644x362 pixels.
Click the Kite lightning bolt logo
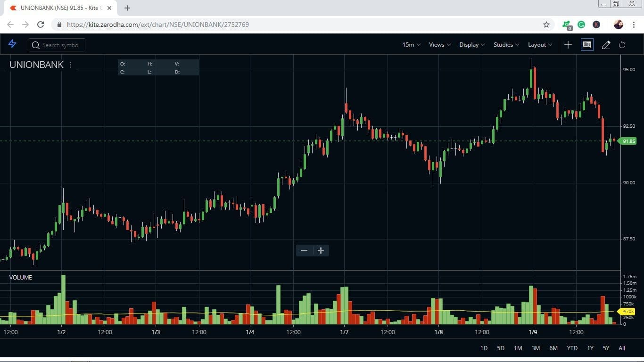[12, 44]
